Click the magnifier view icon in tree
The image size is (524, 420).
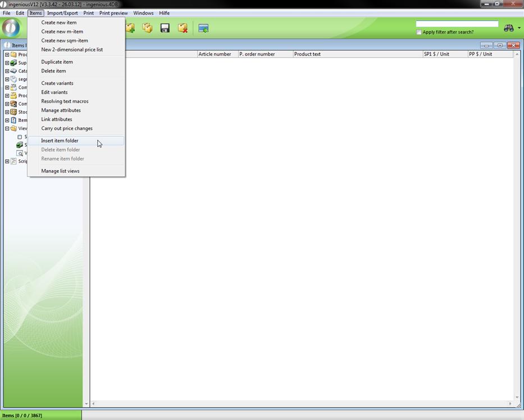(x=20, y=153)
